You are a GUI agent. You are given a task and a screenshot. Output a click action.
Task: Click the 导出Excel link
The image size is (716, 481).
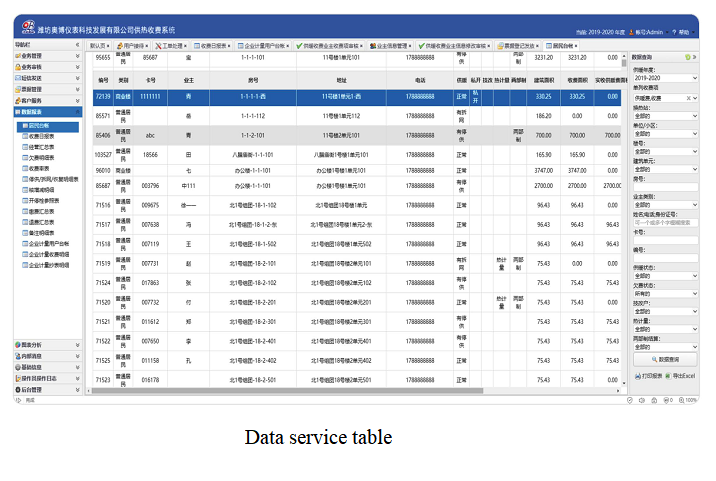click(x=680, y=376)
